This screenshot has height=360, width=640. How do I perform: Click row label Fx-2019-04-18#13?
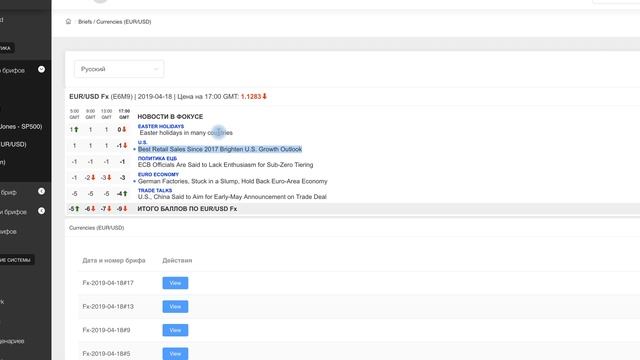click(x=108, y=307)
